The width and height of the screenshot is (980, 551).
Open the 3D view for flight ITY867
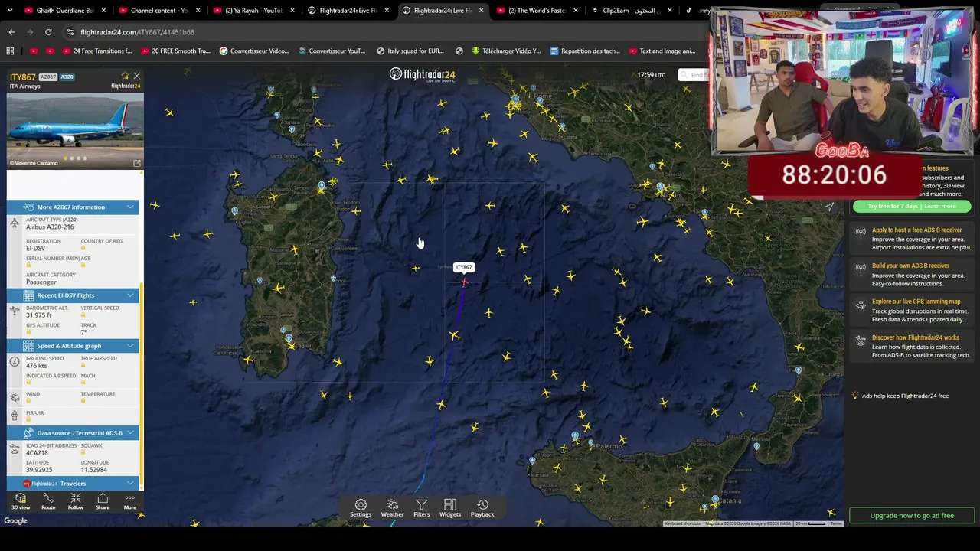coord(21,501)
